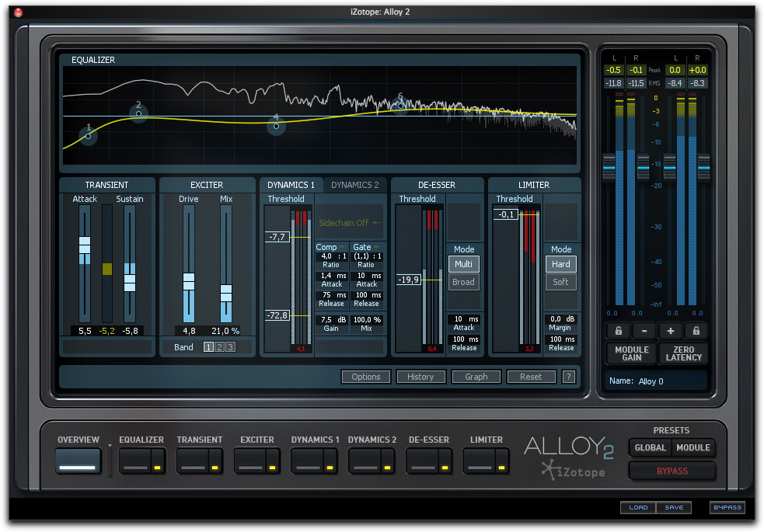The width and height of the screenshot is (764, 532).
Task: Toggle Dynamics 2 module power LED
Action: point(387,468)
